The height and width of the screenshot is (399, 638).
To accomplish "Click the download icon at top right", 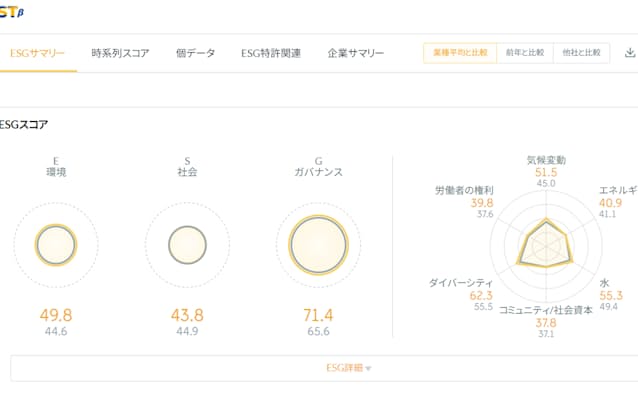I will (x=630, y=53).
